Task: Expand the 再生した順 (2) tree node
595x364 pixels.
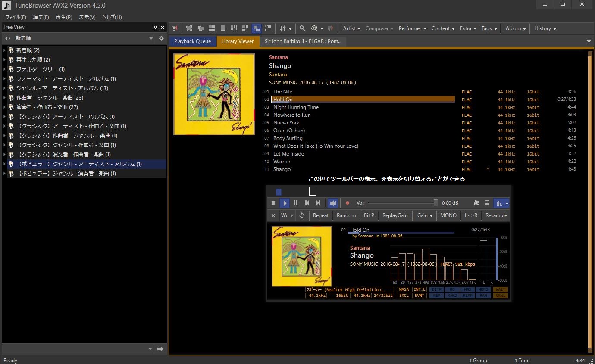Action: click(x=4, y=60)
